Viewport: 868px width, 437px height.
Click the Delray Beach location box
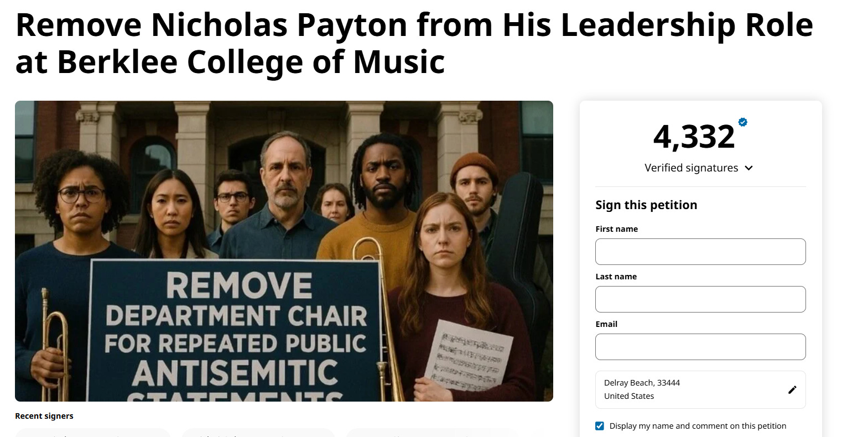point(700,389)
